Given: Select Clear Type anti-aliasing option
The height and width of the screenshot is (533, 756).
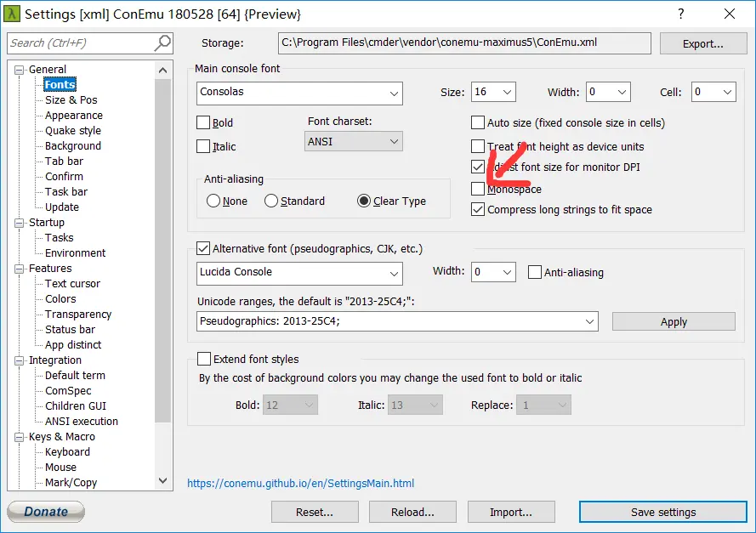Looking at the screenshot, I should point(363,201).
